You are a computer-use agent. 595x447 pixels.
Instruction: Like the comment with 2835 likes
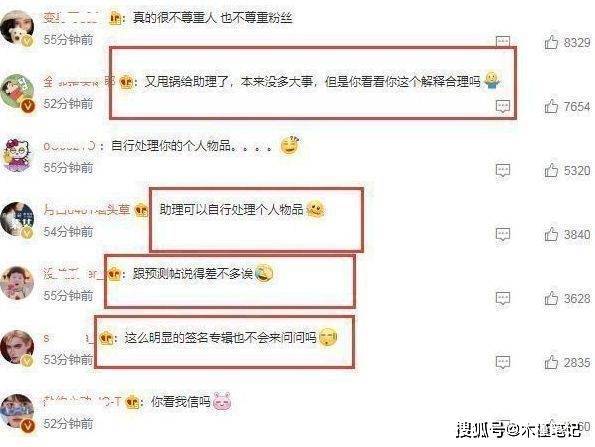551,363
